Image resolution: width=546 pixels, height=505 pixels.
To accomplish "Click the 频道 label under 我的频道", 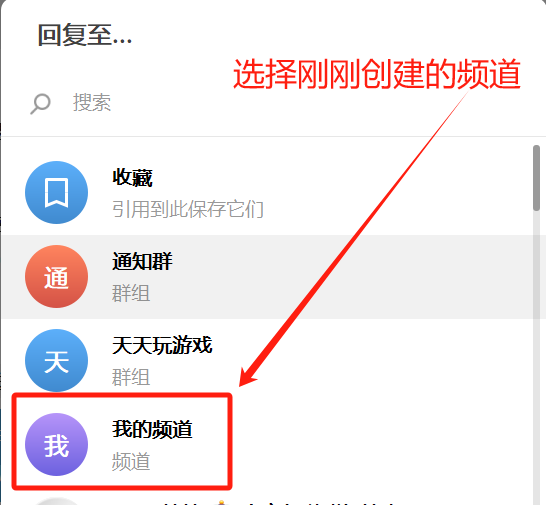I will coord(131,461).
